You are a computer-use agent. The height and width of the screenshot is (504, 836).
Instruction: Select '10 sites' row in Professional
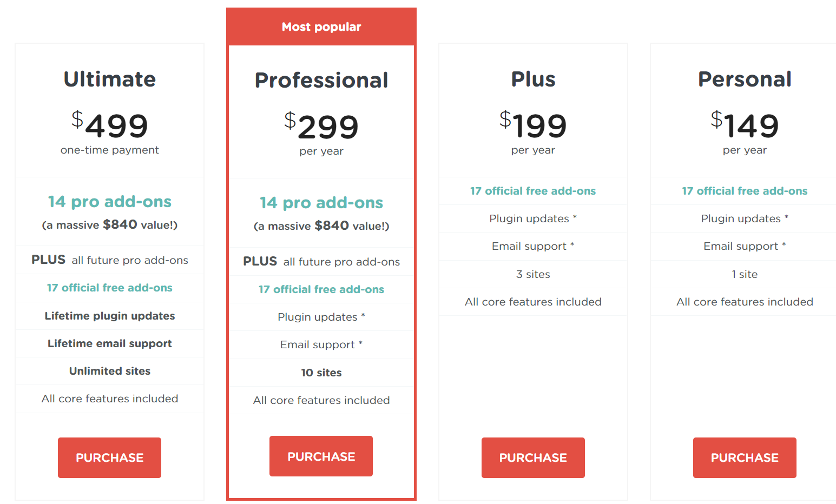tap(321, 373)
